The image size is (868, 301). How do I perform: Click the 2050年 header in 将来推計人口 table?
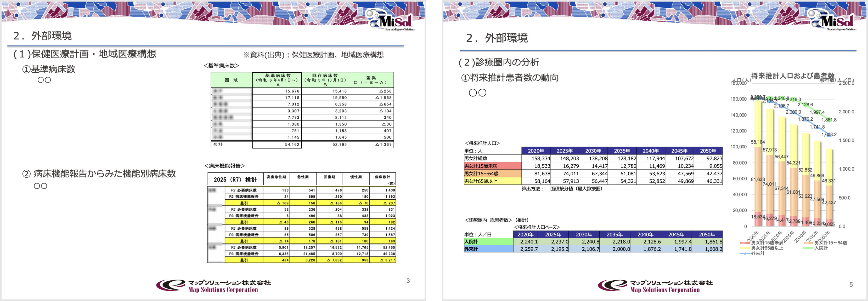[708, 151]
